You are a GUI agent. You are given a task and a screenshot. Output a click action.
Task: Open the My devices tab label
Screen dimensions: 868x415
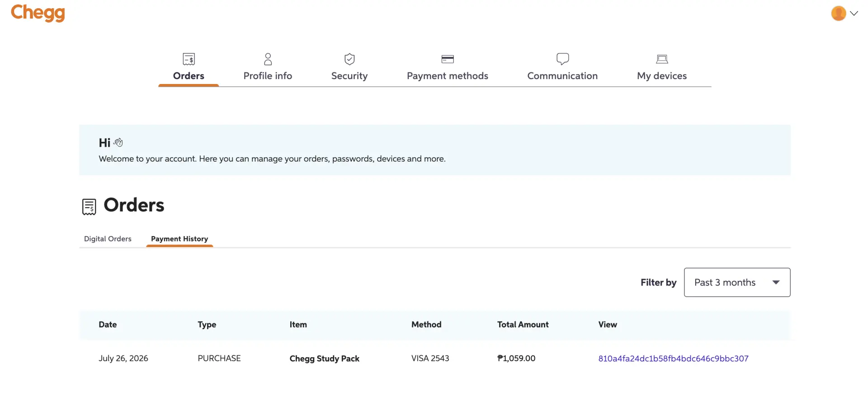662,76
